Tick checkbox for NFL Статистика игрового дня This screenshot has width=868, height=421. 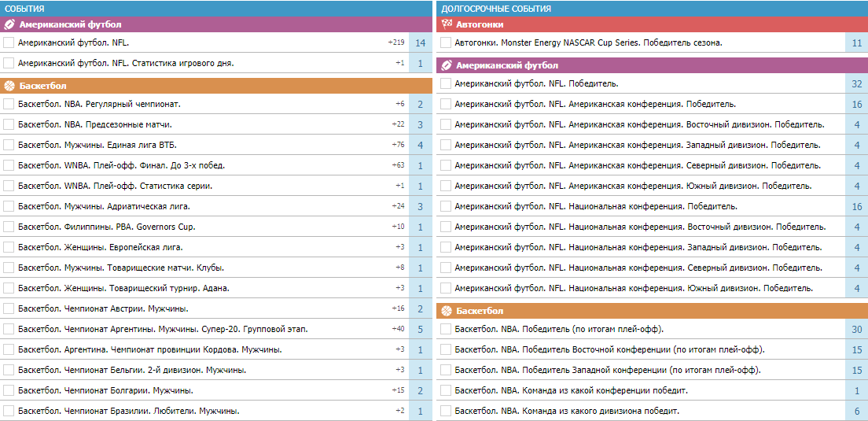9,63
